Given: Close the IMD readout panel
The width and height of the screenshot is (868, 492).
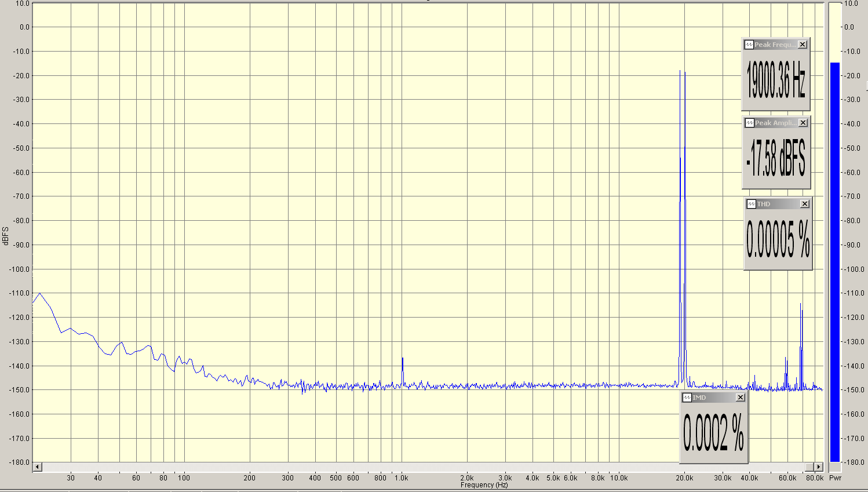Looking at the screenshot, I should click(741, 398).
